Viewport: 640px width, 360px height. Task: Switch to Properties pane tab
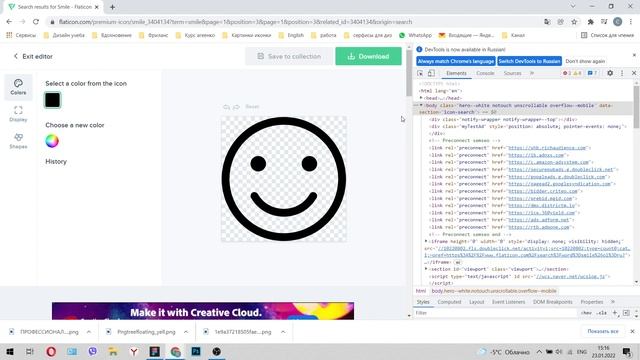pyautogui.click(x=591, y=302)
